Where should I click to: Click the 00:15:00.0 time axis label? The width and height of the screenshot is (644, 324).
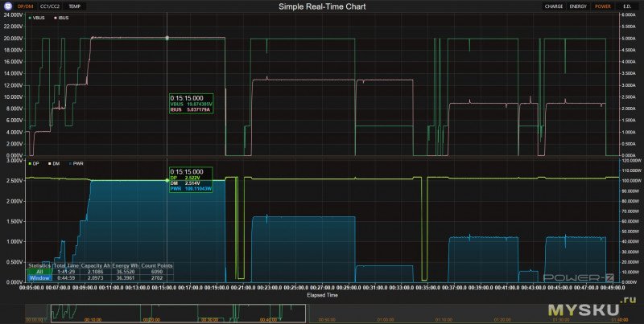pyautogui.click(x=163, y=288)
